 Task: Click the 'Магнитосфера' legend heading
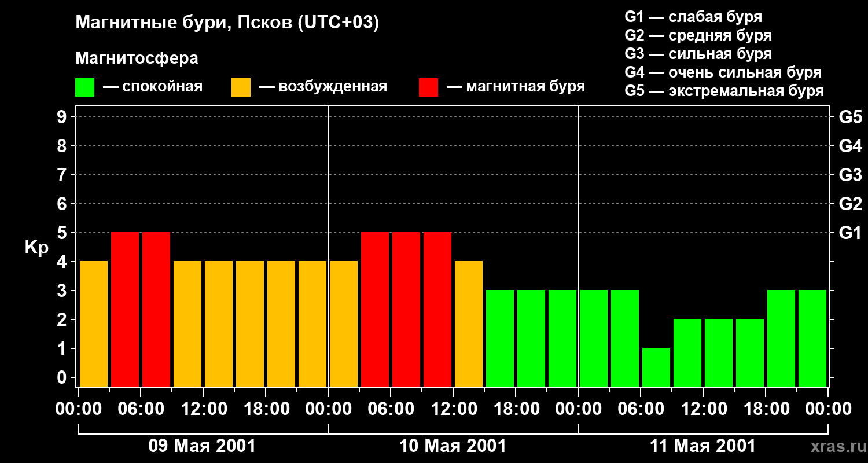point(137,58)
